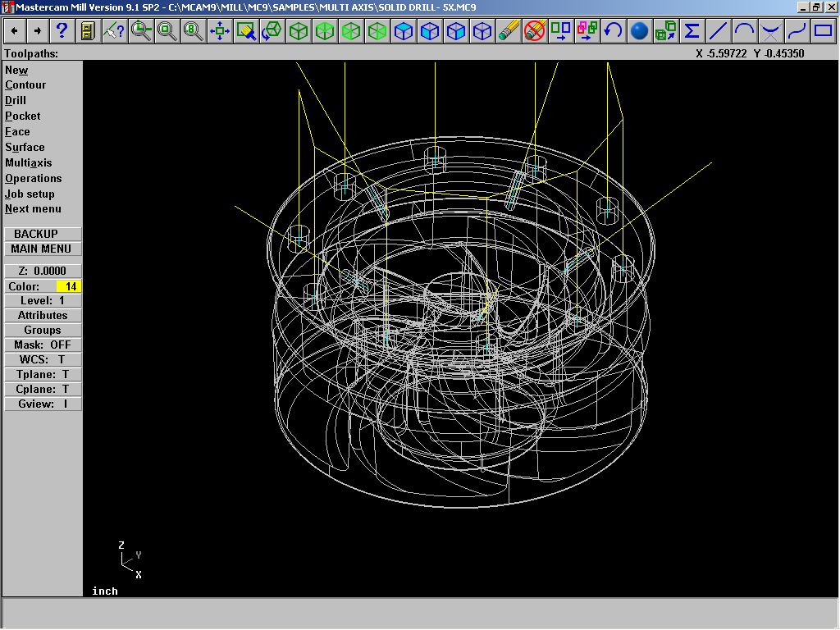Click the BACKUP button

[x=43, y=234]
